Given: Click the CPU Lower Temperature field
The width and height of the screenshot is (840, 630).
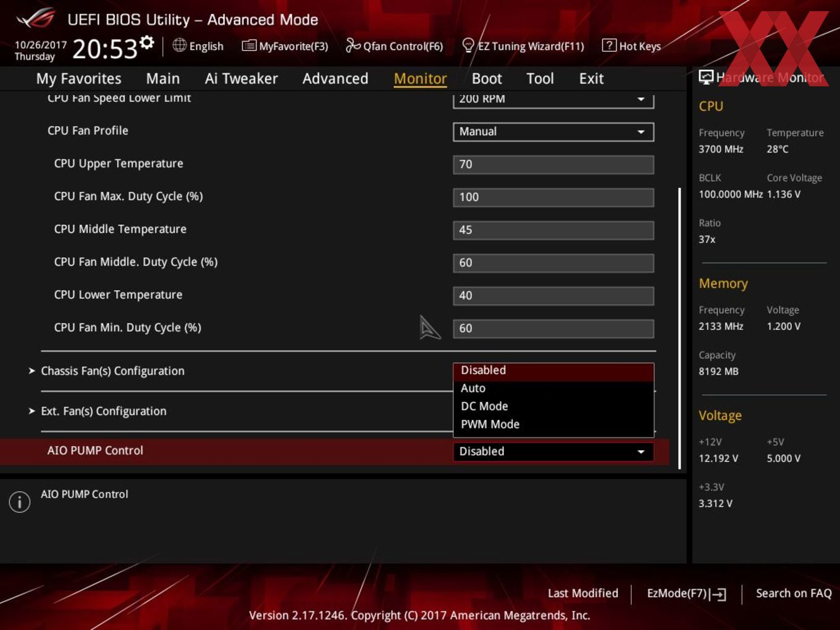Looking at the screenshot, I should [x=553, y=295].
